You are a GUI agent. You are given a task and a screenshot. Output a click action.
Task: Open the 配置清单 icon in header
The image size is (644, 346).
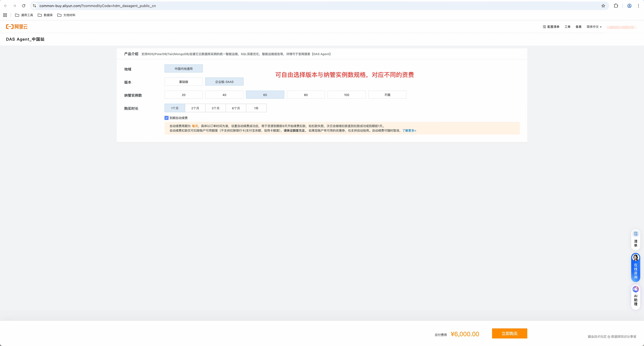544,27
